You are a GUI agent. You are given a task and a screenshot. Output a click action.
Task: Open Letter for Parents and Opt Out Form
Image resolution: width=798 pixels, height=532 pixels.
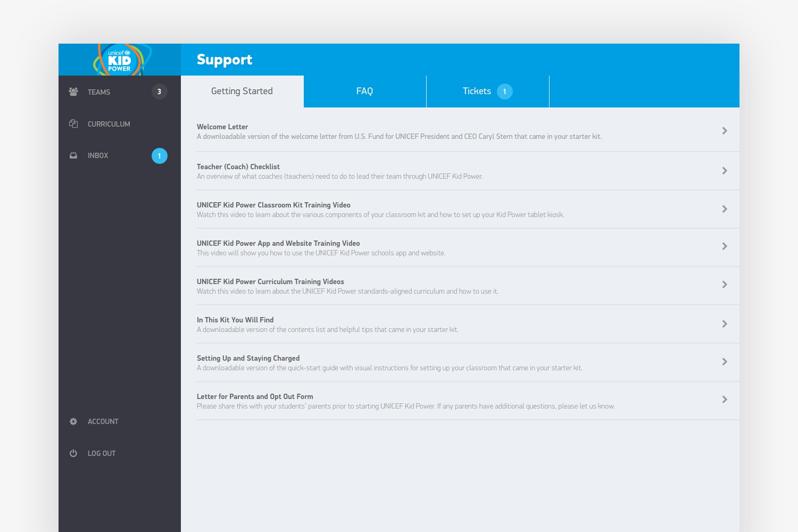pos(255,396)
